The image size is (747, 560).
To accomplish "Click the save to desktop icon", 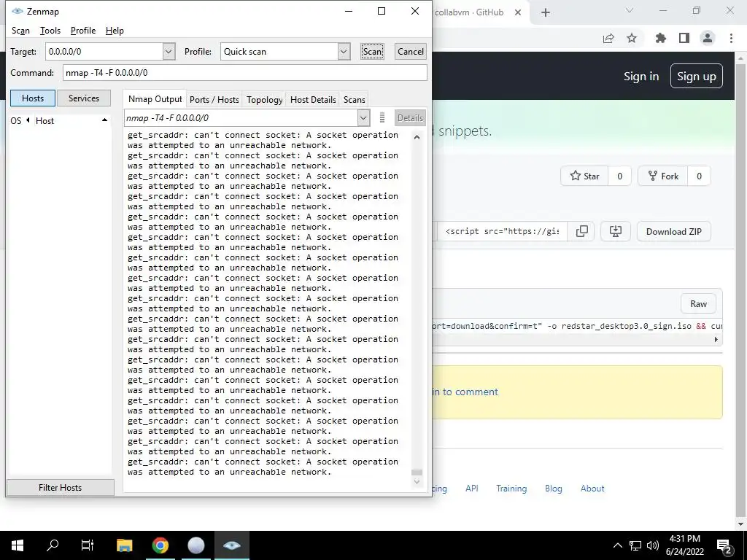I will pos(616,231).
